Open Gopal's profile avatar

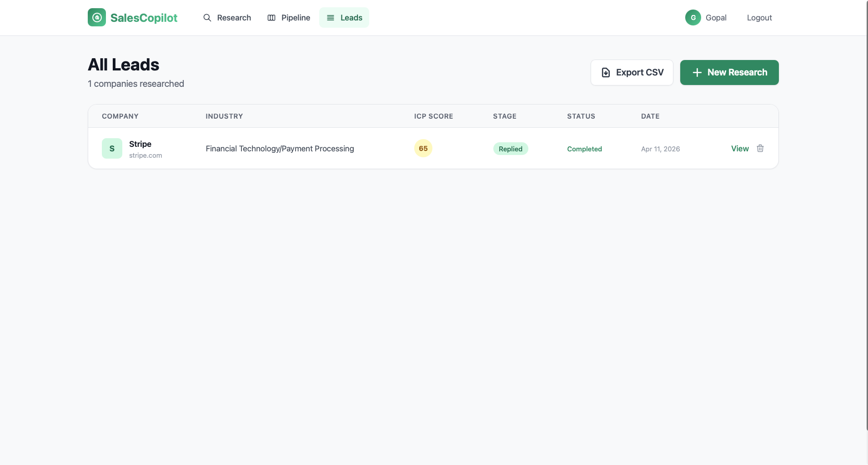[x=692, y=17]
